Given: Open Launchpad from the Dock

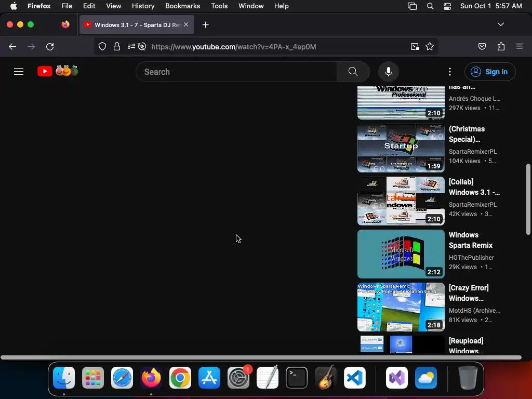Looking at the screenshot, I should (x=93, y=378).
